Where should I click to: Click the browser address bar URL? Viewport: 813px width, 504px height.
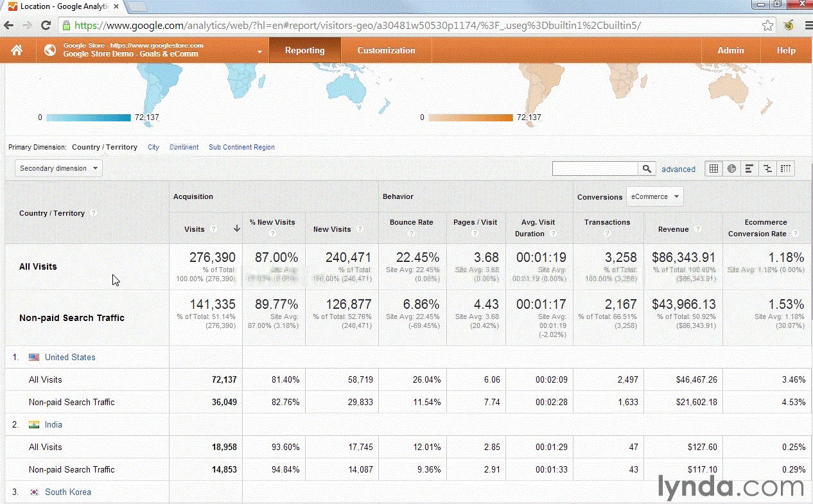pyautogui.click(x=358, y=26)
